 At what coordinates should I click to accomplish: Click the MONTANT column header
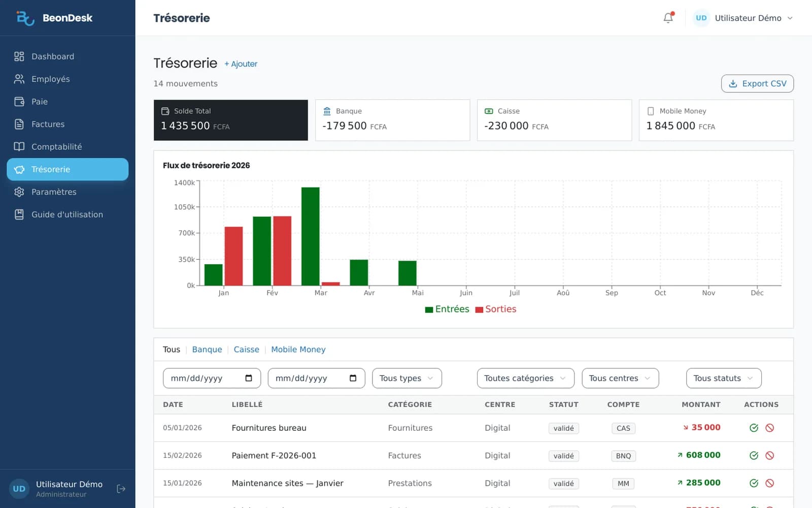point(701,405)
